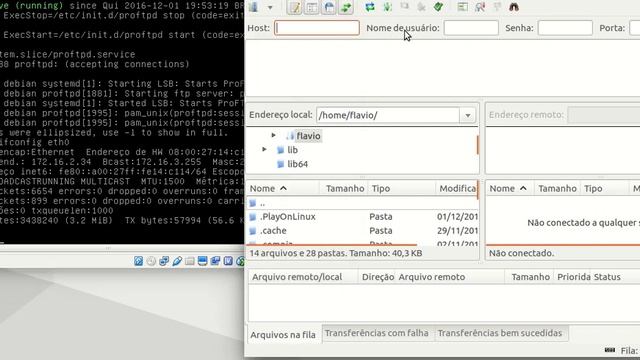
Task: Toggle the transfer queue display
Action: coord(346,7)
